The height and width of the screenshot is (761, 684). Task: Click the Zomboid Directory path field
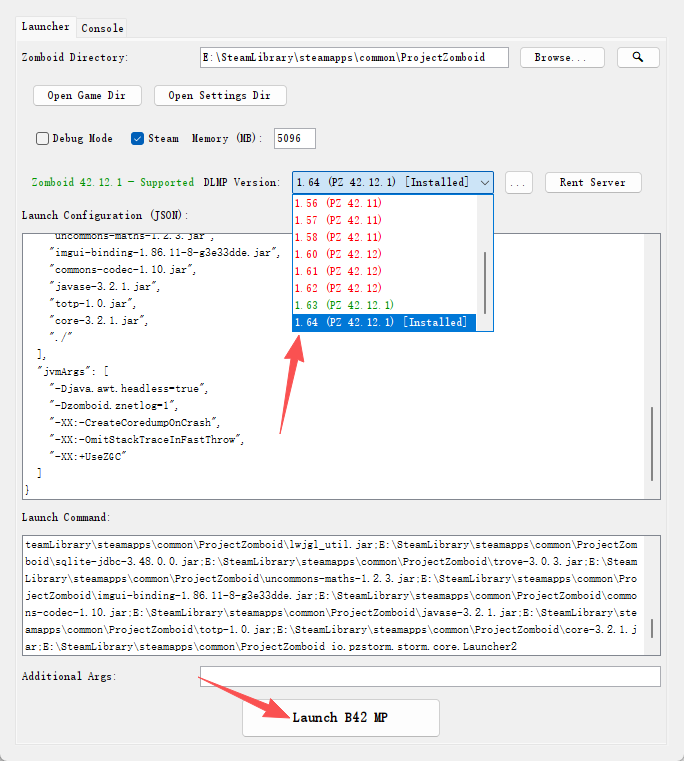pyautogui.click(x=354, y=57)
